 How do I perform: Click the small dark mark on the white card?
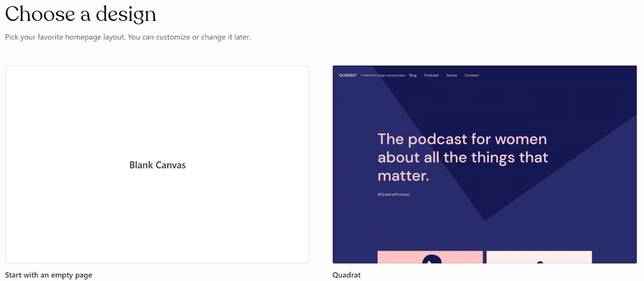tap(540, 262)
